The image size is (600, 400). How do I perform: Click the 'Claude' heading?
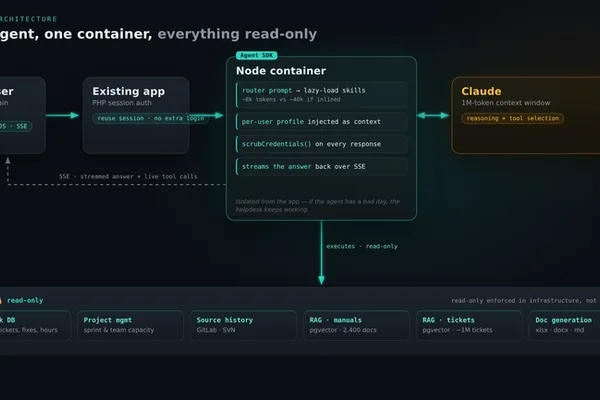click(481, 91)
